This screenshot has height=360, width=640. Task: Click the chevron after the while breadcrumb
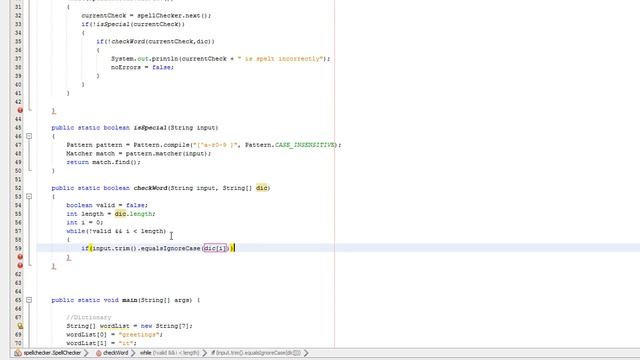[204, 353]
